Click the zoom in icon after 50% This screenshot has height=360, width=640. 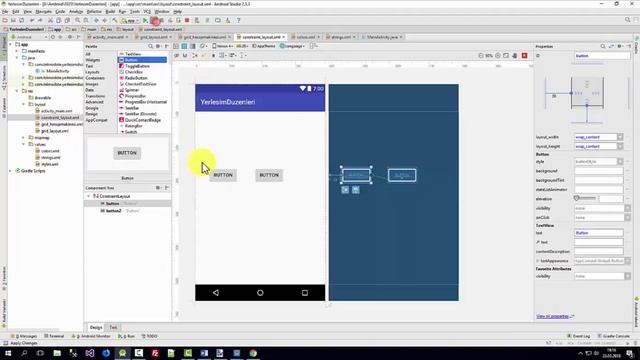pos(498,56)
